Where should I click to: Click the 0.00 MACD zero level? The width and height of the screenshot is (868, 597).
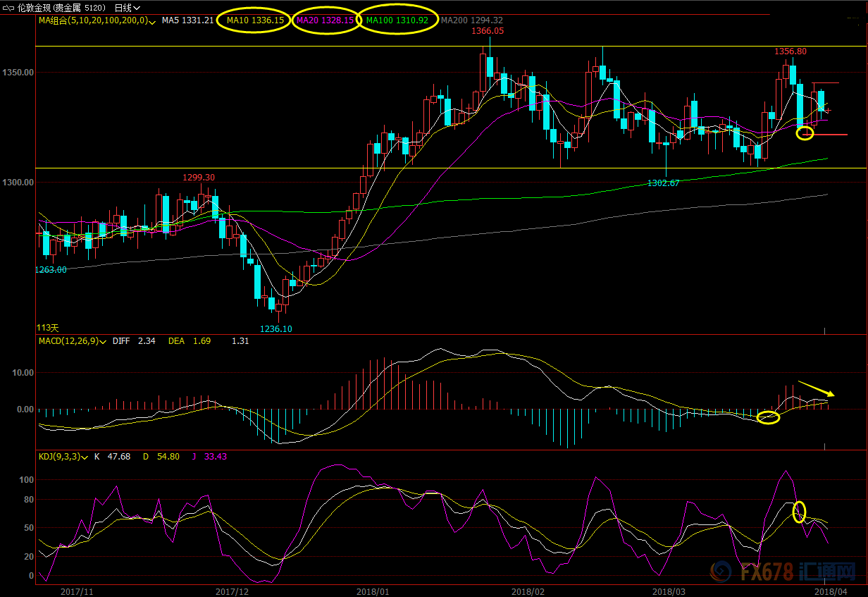click(26, 409)
